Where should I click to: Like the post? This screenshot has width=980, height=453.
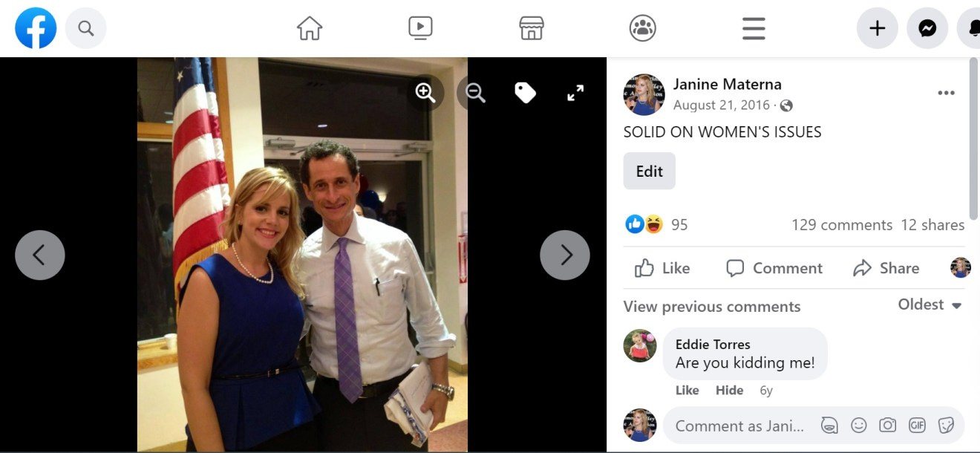pos(662,268)
